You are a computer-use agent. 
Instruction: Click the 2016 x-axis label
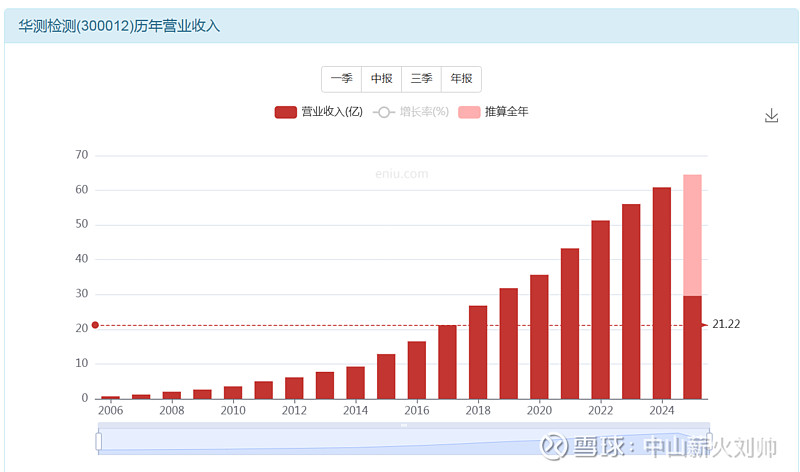417,410
